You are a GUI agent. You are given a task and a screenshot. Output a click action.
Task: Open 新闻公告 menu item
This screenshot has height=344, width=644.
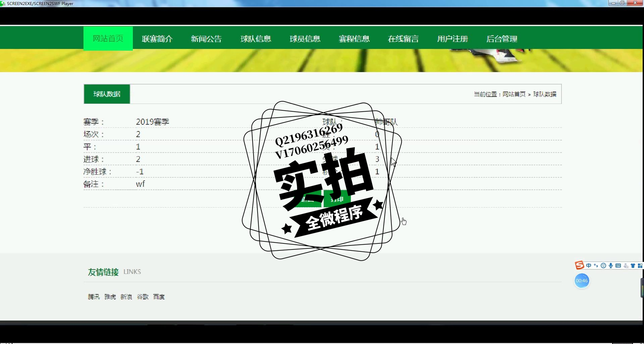tap(206, 39)
